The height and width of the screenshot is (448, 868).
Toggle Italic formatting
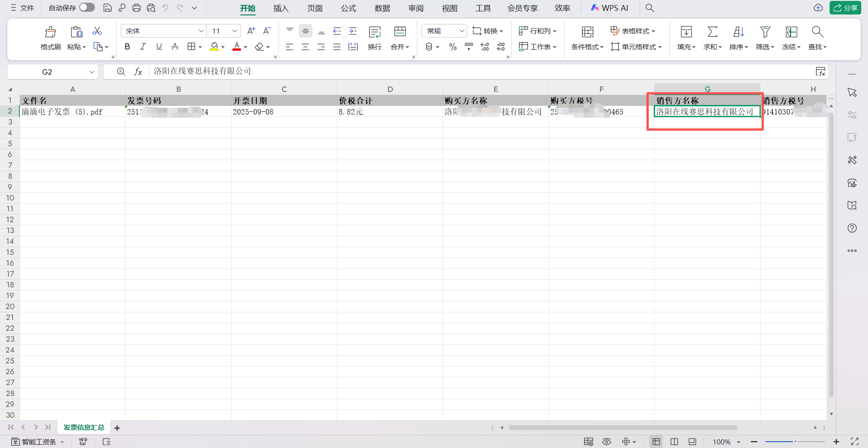pos(143,47)
